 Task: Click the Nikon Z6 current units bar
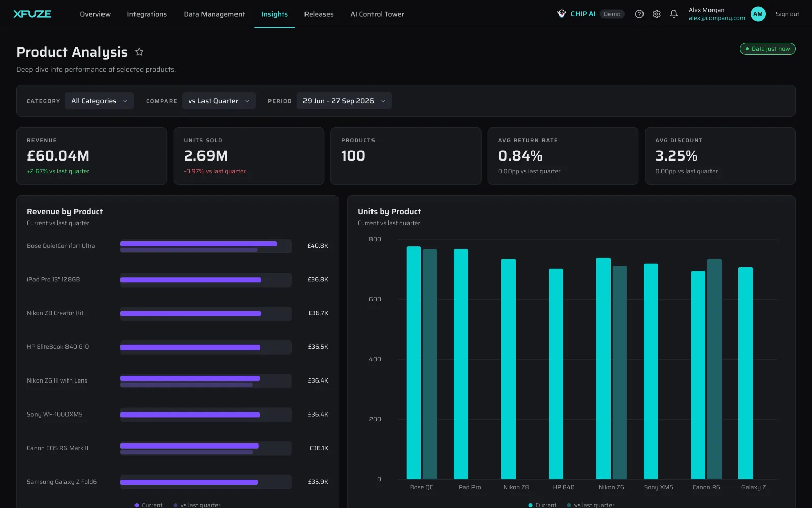click(603, 368)
